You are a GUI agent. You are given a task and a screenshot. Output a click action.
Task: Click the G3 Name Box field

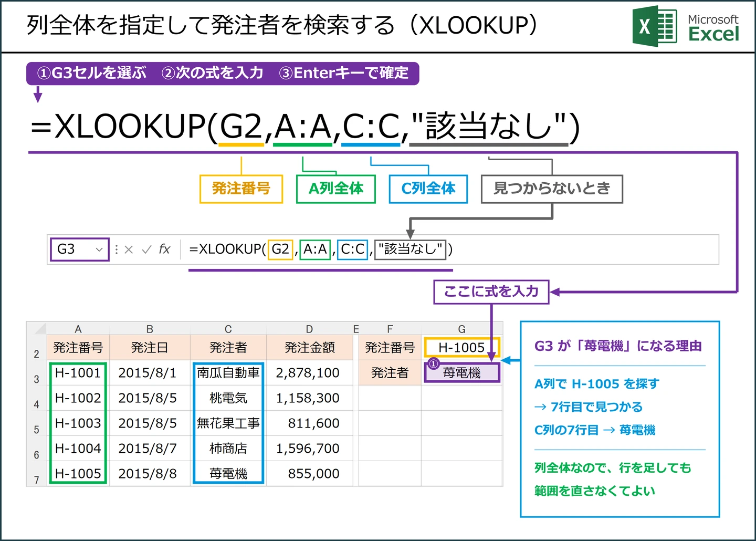79,249
